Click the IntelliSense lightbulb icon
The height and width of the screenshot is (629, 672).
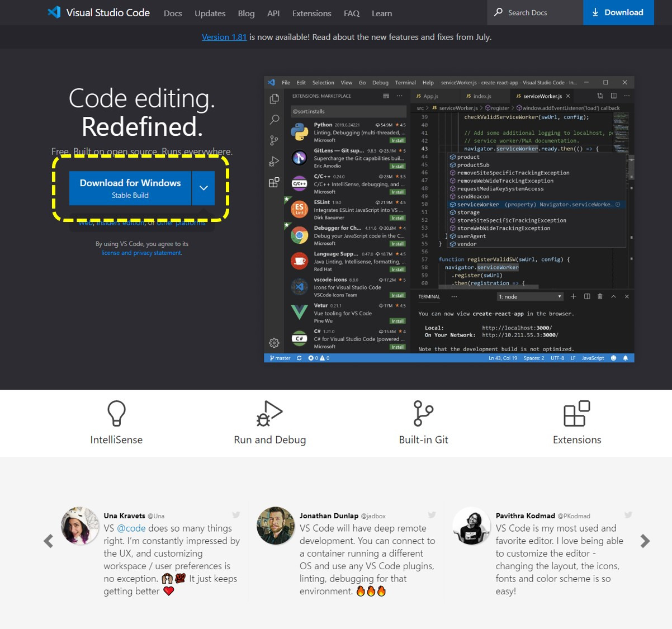pyautogui.click(x=116, y=413)
